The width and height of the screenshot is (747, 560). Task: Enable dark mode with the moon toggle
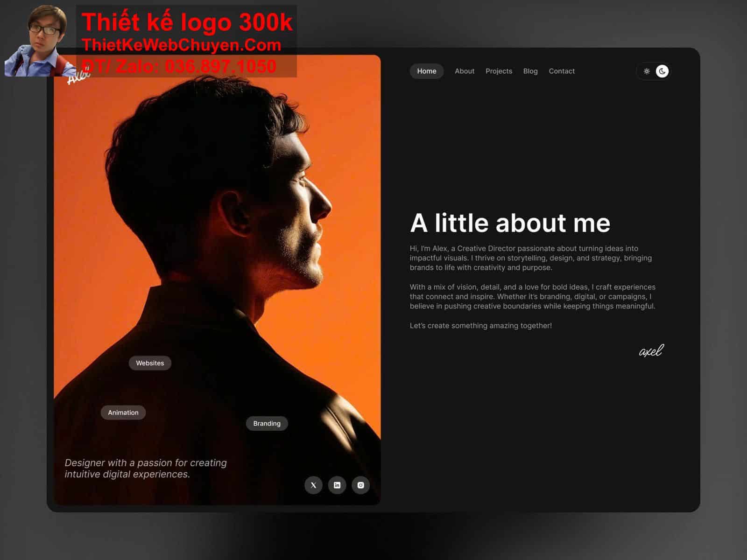pos(662,71)
